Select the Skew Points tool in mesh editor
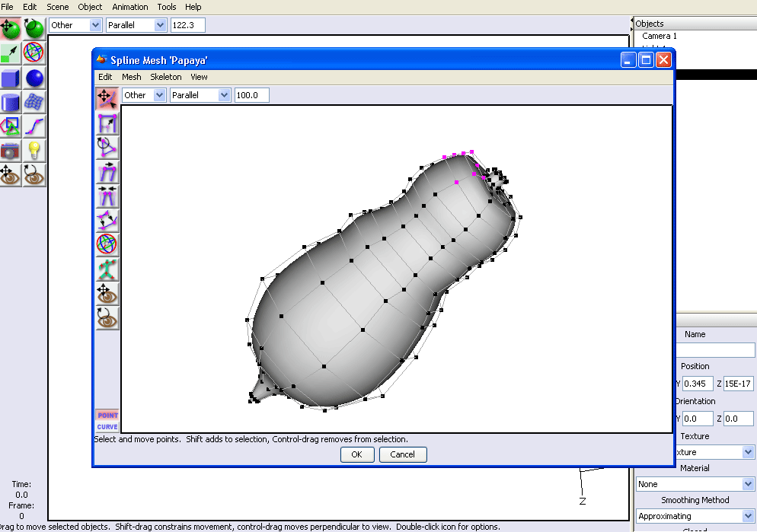 [x=107, y=171]
